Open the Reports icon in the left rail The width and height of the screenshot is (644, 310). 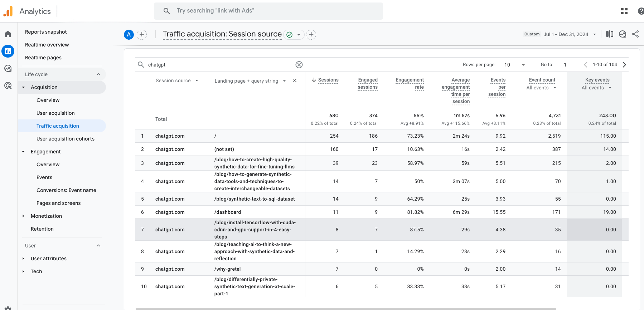[x=8, y=51]
